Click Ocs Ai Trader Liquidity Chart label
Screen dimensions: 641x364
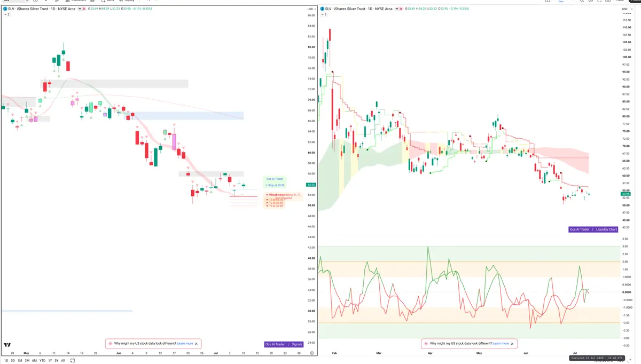tap(593, 230)
